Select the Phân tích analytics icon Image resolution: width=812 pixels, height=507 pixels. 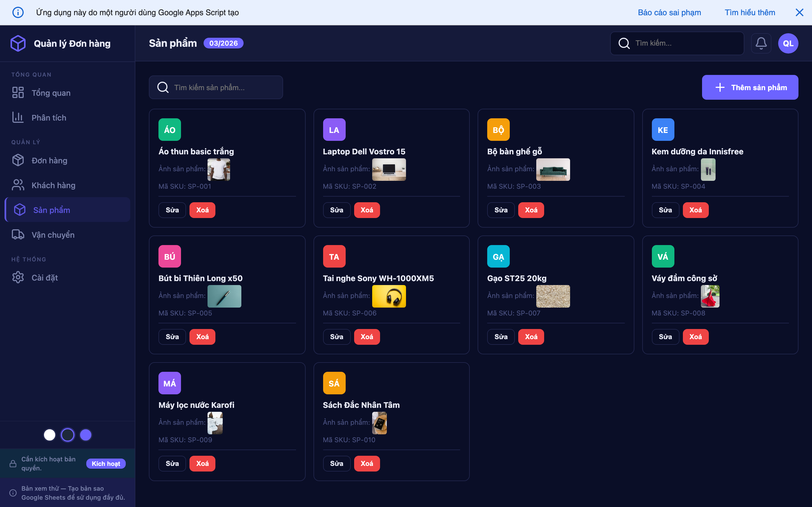click(18, 117)
